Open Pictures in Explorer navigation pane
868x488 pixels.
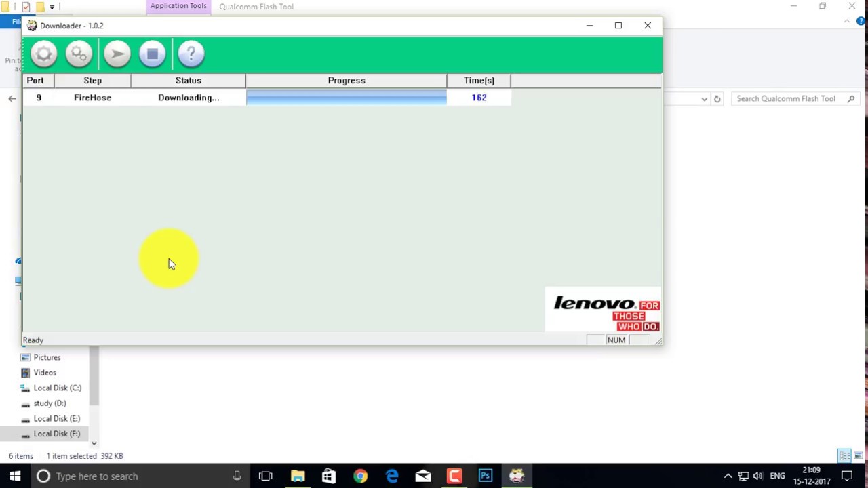click(x=47, y=357)
